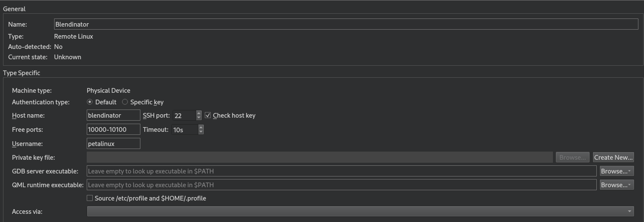This screenshot has height=222, width=644.
Task: Click Create New private key button
Action: click(613, 158)
